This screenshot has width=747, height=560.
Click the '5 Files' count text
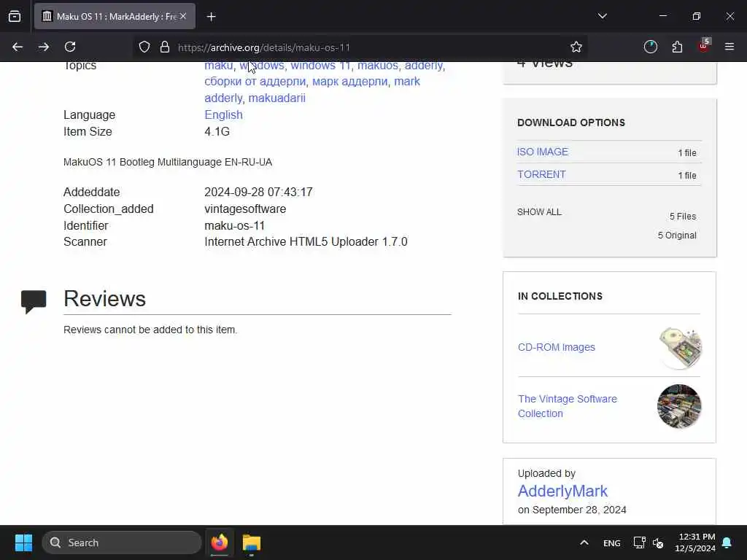pyautogui.click(x=683, y=216)
